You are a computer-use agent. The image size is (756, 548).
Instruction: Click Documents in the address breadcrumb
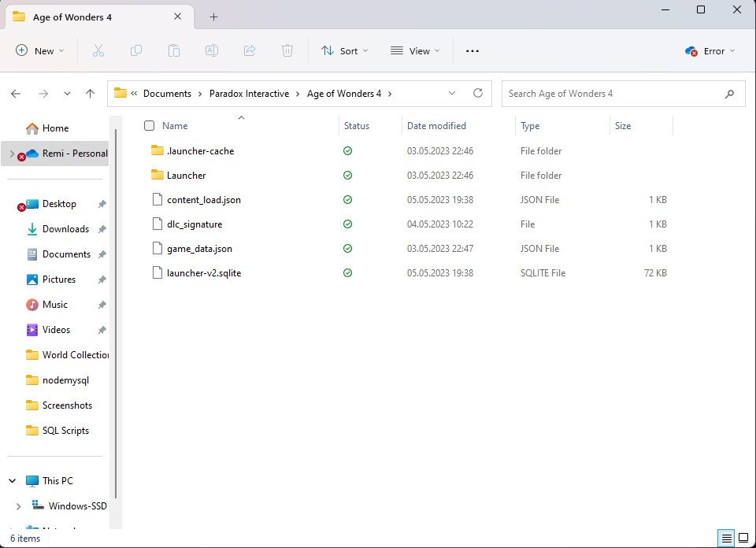(x=167, y=94)
